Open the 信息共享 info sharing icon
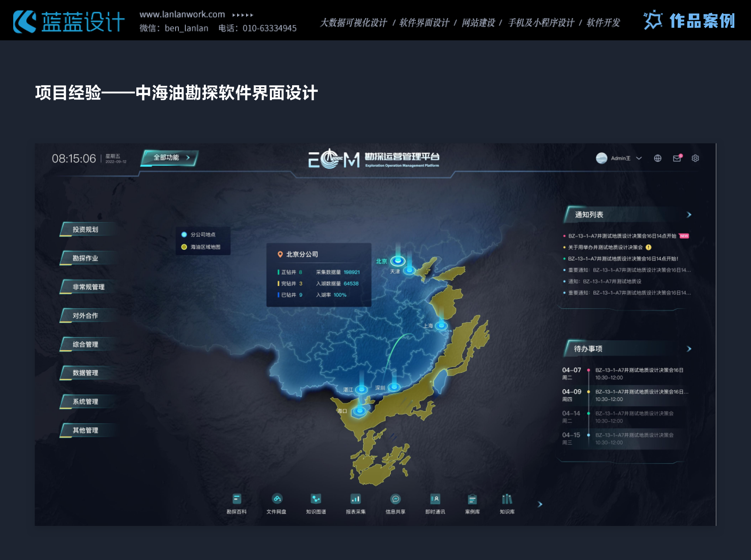 [395, 499]
